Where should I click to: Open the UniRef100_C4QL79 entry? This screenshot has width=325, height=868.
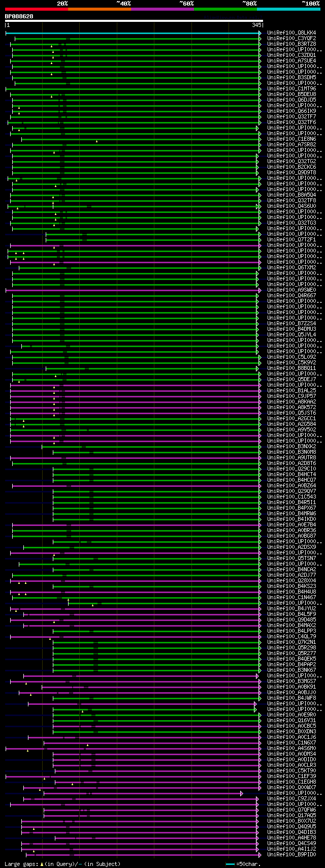point(291,637)
